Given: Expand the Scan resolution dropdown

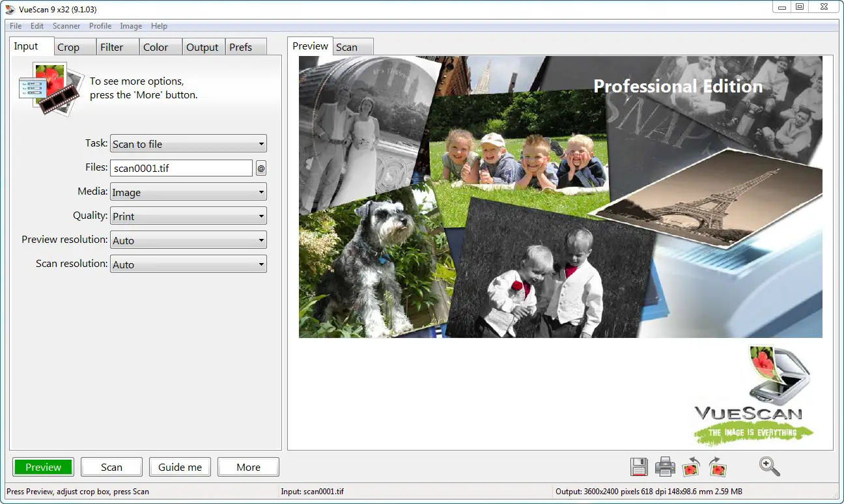Looking at the screenshot, I should coord(188,264).
